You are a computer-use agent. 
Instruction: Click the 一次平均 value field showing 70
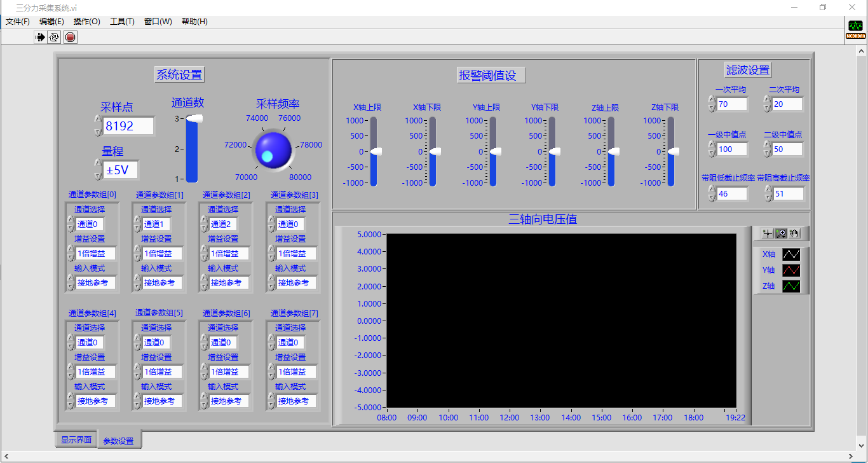pos(731,104)
